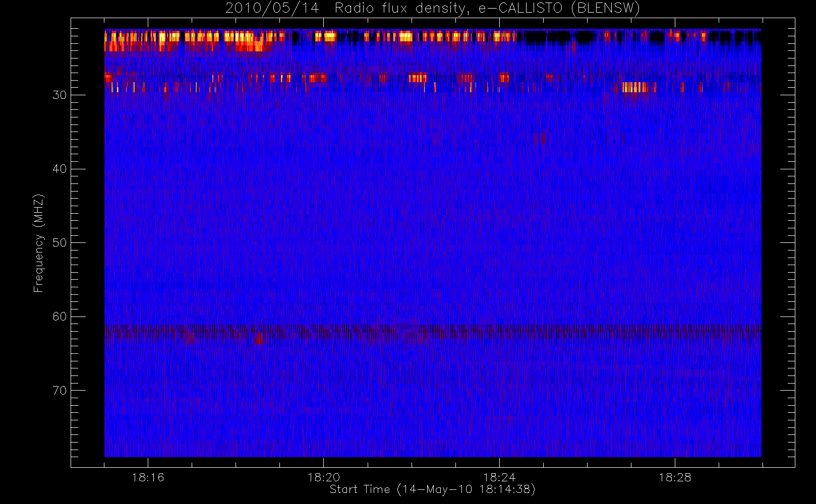Click the 60 frequency tick label
The width and height of the screenshot is (816, 504).
[60, 317]
